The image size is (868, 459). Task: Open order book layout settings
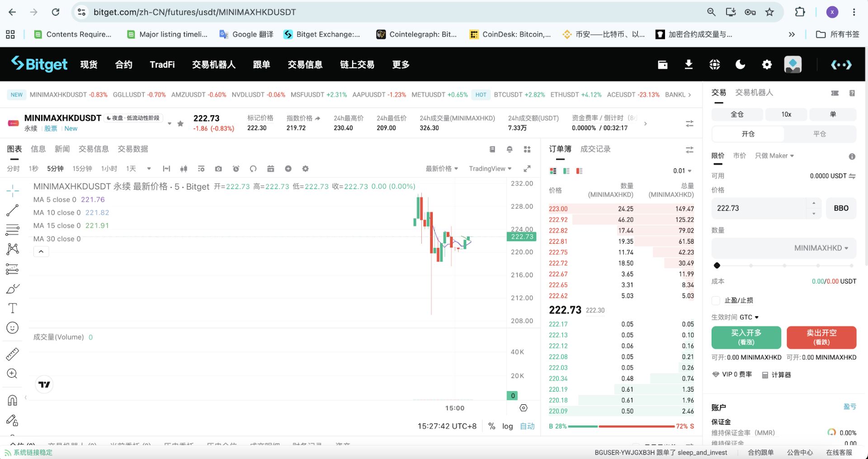(x=689, y=149)
